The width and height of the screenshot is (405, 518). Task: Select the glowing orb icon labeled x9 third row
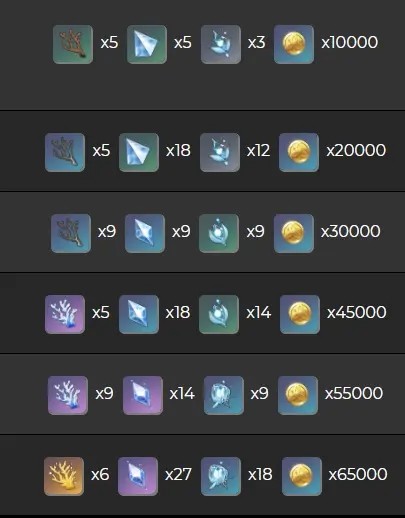[219, 233]
